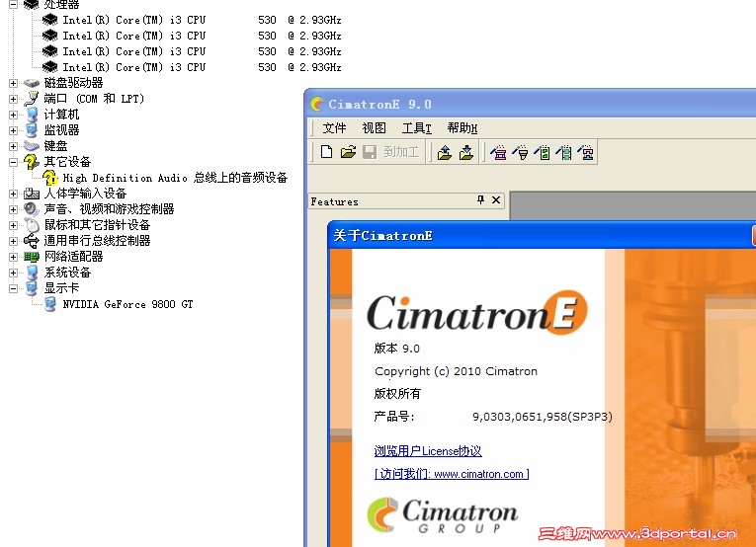Screen dimensions: 756x547
Task: Click the 网络适配器 network card icon
Action: coord(32,257)
